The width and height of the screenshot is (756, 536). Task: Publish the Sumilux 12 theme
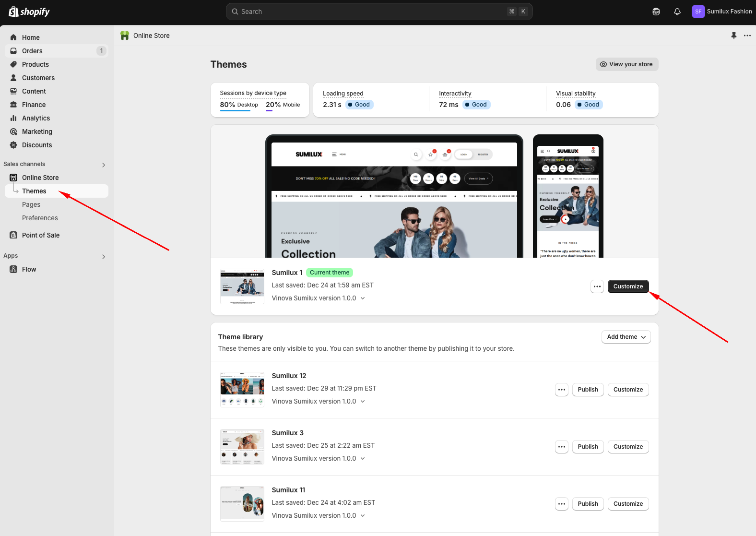588,390
